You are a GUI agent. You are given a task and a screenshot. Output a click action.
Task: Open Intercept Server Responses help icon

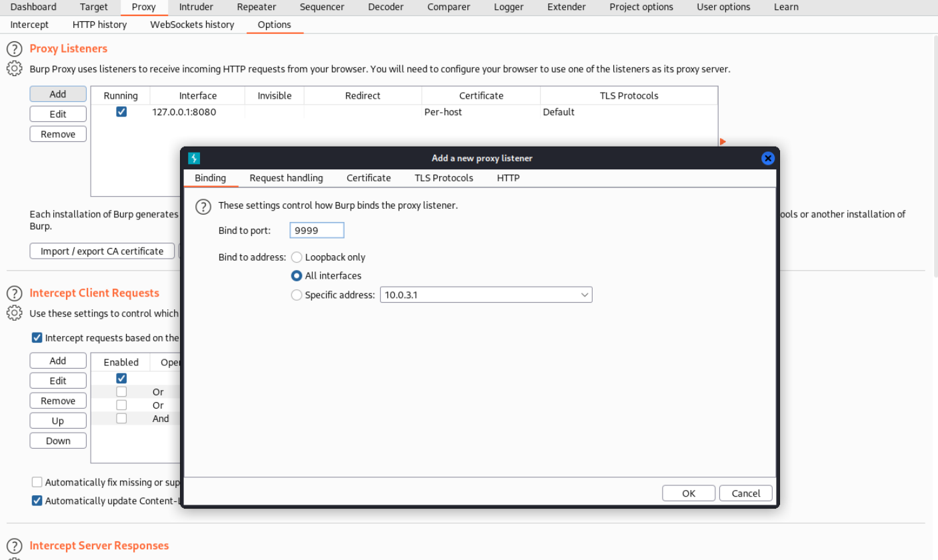coord(14,546)
